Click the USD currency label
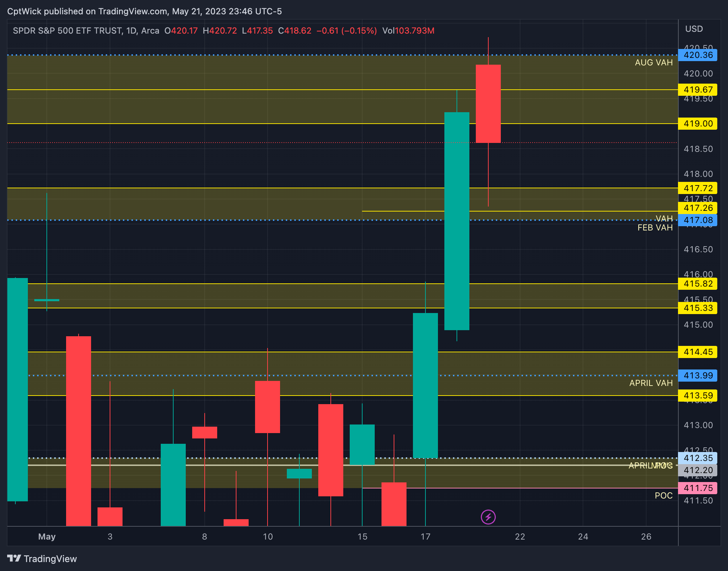This screenshot has width=728, height=571. coord(694,29)
